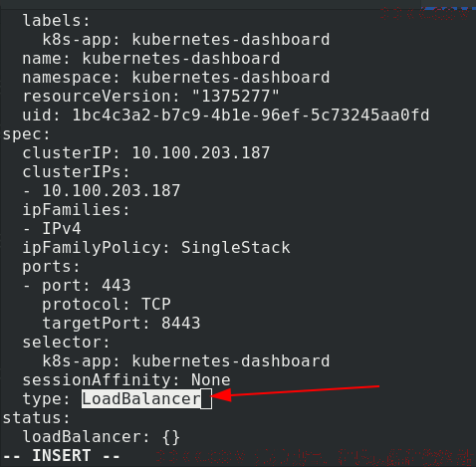Screen dimensions: 476x467
Task: Click the sessionAffinity None value
Action: click(211, 380)
